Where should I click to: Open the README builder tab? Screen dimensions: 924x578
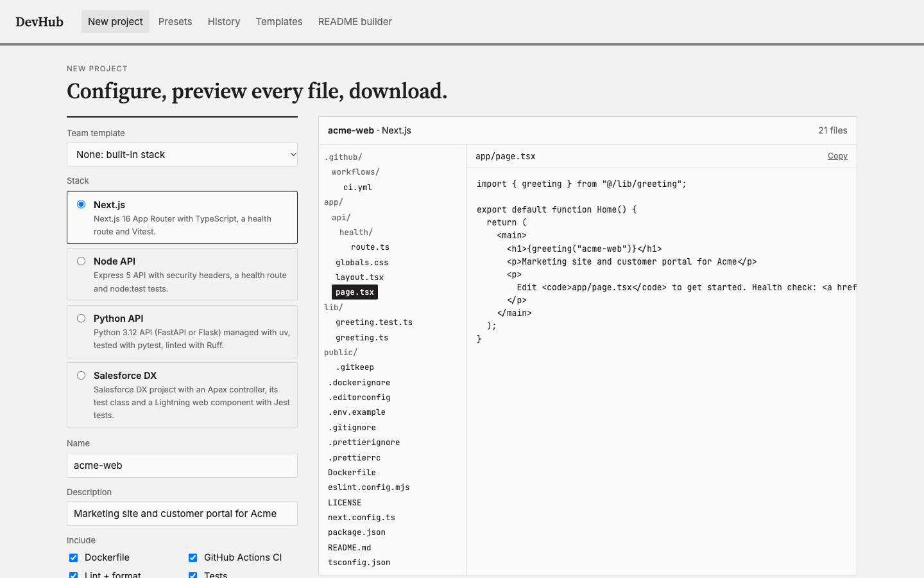tap(355, 22)
